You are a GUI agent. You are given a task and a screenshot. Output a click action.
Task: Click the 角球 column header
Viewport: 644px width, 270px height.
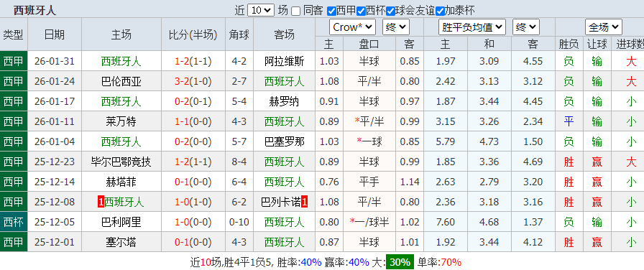click(x=239, y=34)
